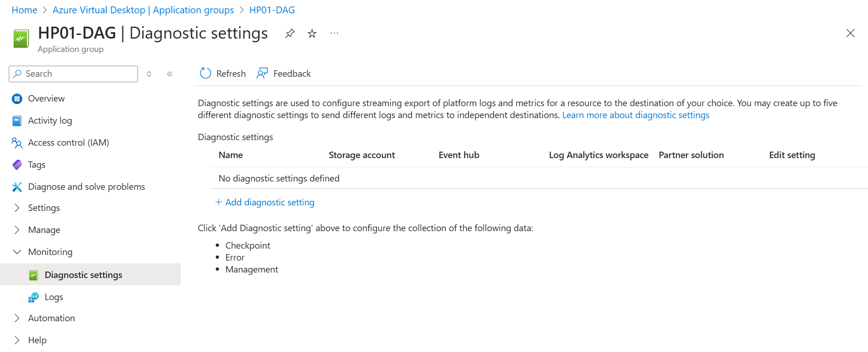Click the Diagnose wrench icon
The height and width of the screenshot is (352, 868).
[x=17, y=187]
